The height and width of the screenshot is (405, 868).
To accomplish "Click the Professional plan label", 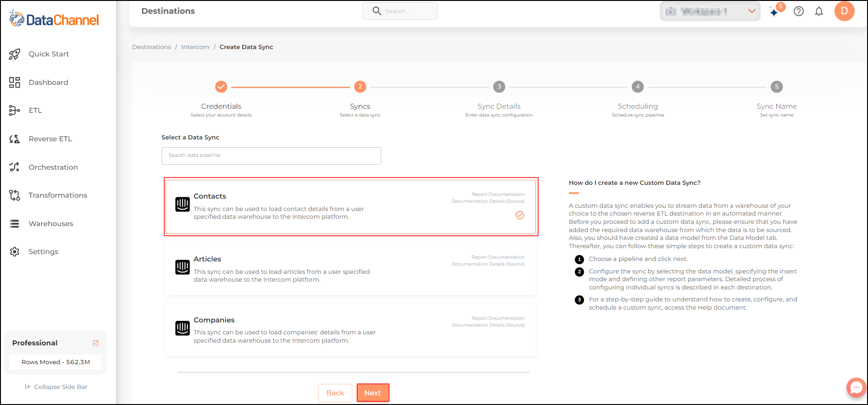I will pos(35,343).
